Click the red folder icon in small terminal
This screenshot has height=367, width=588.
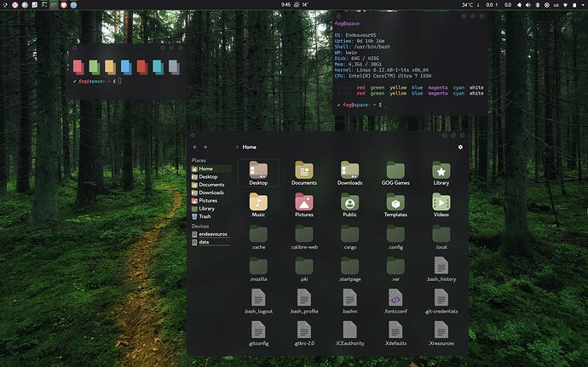[x=78, y=67]
